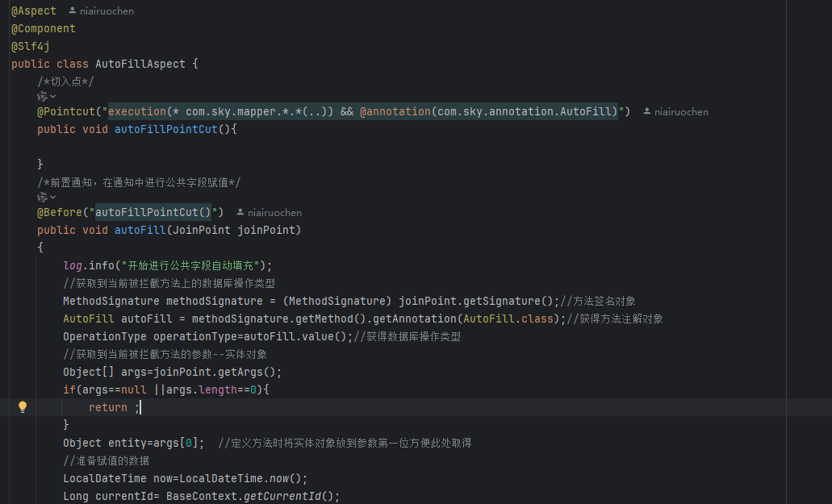Click the string "开始进行公共字段自动填充"
832x504 pixels.
coord(190,265)
